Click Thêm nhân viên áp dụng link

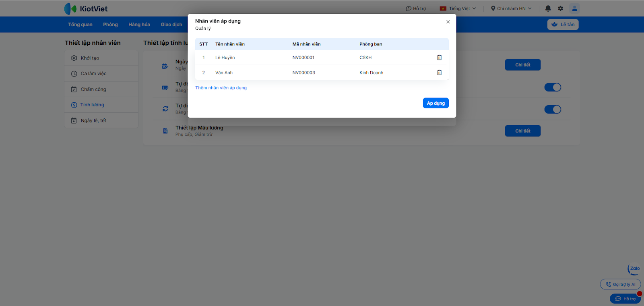click(221, 88)
